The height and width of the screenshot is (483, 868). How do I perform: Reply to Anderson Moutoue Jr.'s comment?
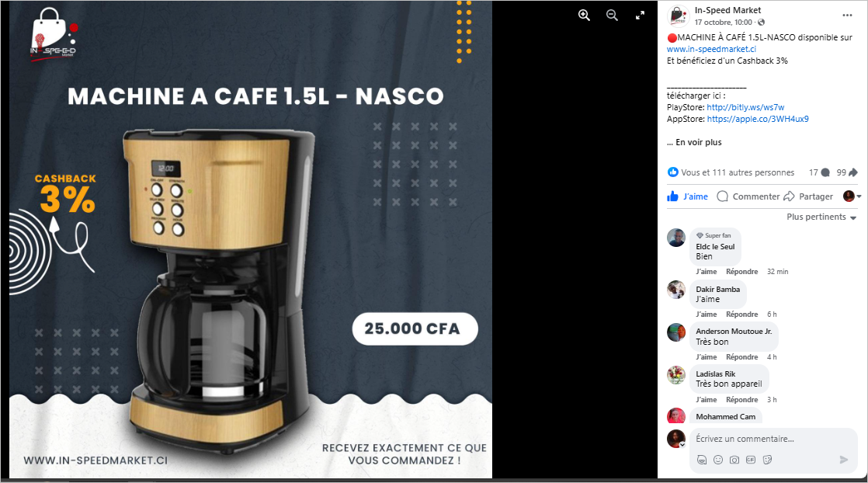point(741,356)
